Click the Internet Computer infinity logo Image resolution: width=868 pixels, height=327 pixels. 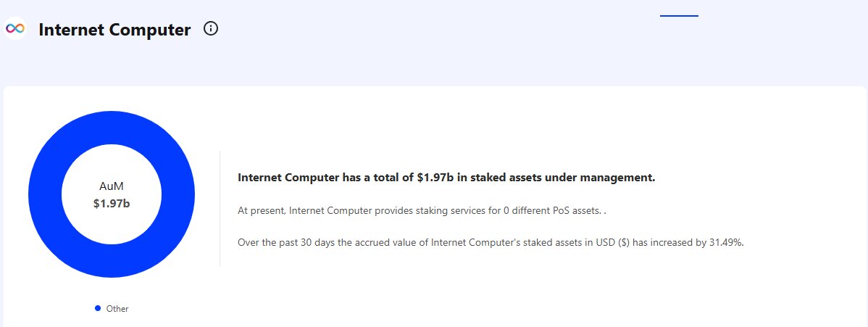15,28
